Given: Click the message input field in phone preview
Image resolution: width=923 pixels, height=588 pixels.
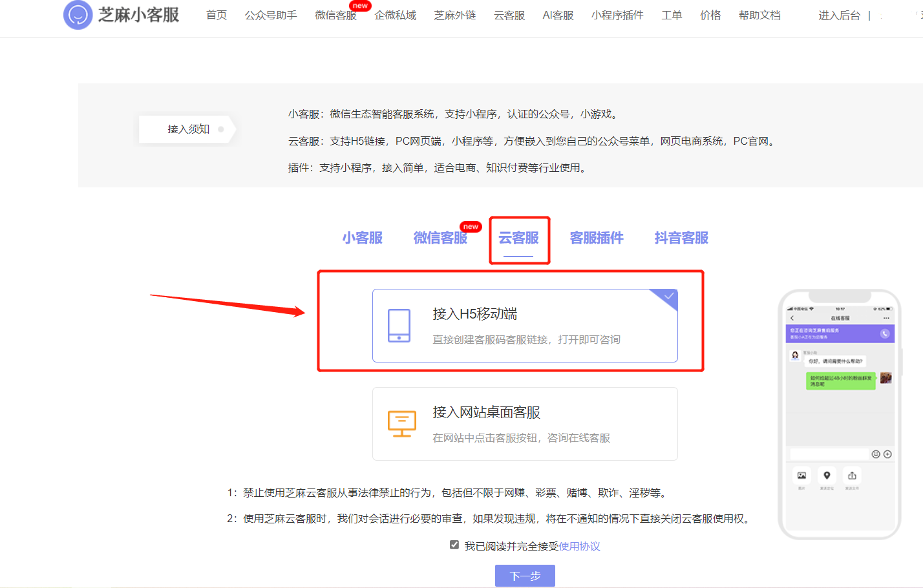Looking at the screenshot, I should click(829, 454).
